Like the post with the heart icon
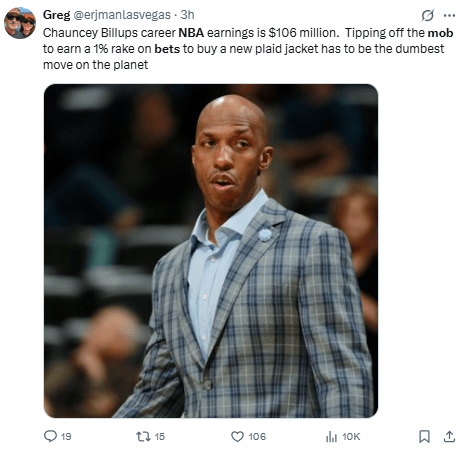 point(237,436)
